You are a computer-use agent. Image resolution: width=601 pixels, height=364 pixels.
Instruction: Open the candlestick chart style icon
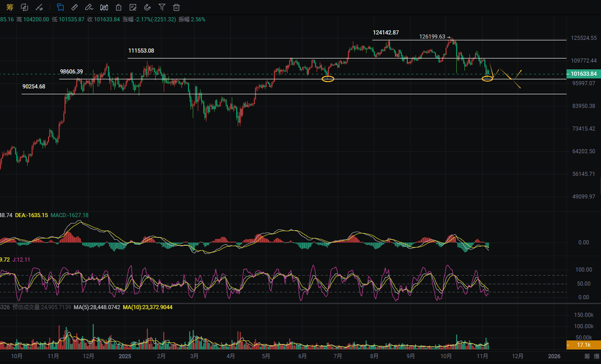[104, 7]
